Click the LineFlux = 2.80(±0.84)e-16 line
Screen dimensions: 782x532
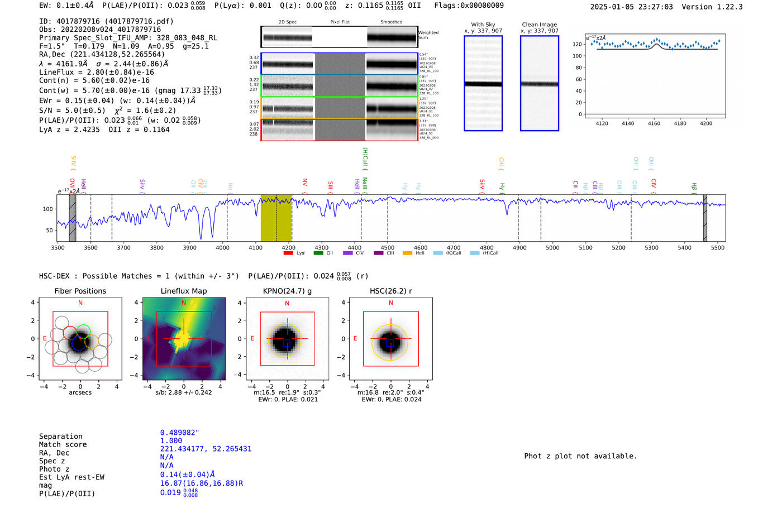pyautogui.click(x=96, y=72)
